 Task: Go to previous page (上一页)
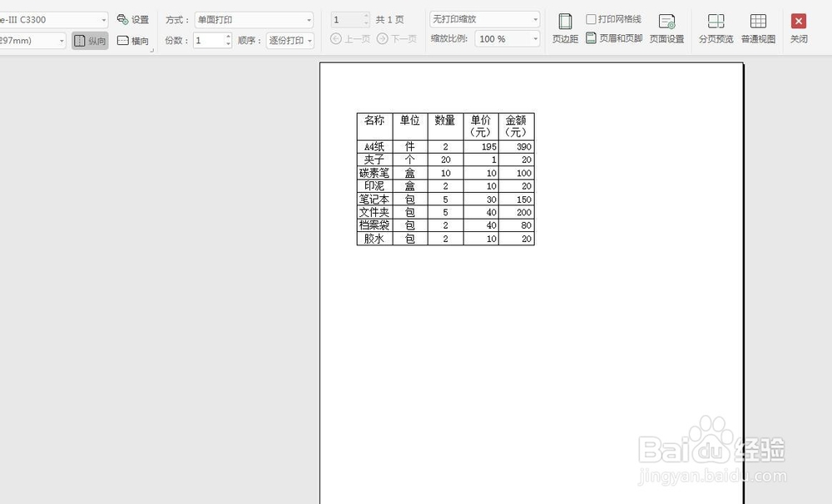tap(350, 39)
